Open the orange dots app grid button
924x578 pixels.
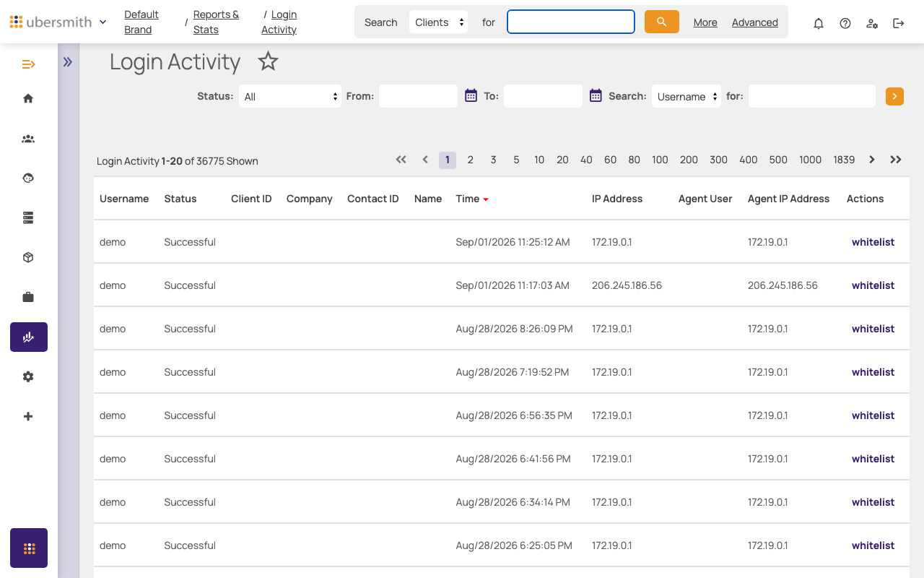(29, 548)
